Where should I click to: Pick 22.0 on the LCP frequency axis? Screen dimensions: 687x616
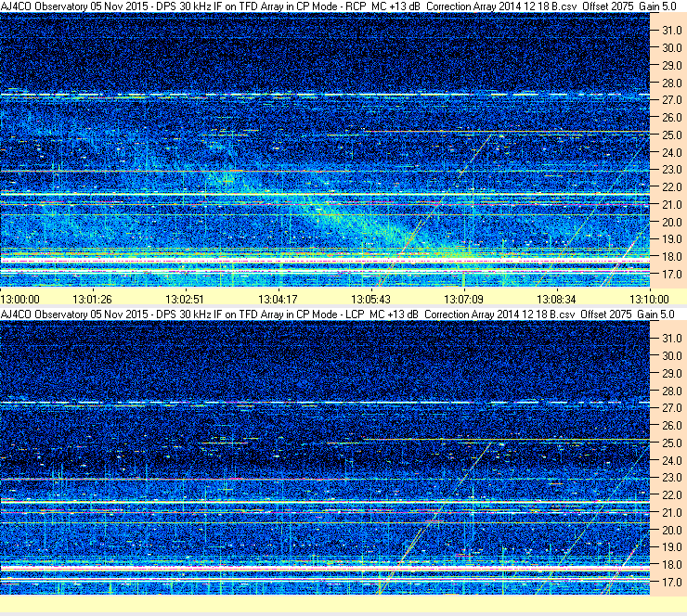[671, 495]
